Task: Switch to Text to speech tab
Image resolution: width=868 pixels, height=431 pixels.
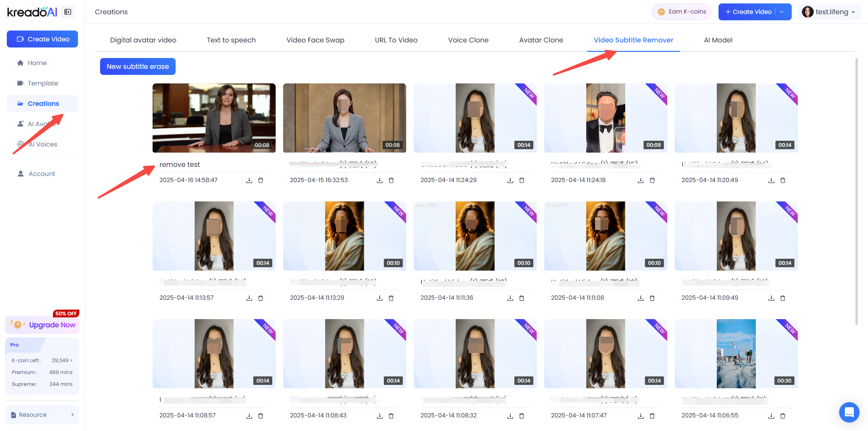Action: [x=231, y=40]
